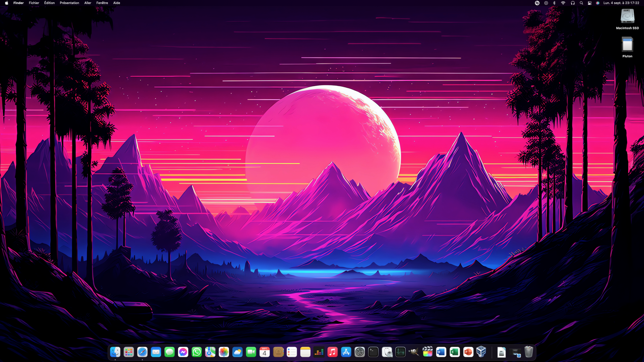Open VirtualBox from the Dock
This screenshot has height=362, width=644.
[x=481, y=352]
